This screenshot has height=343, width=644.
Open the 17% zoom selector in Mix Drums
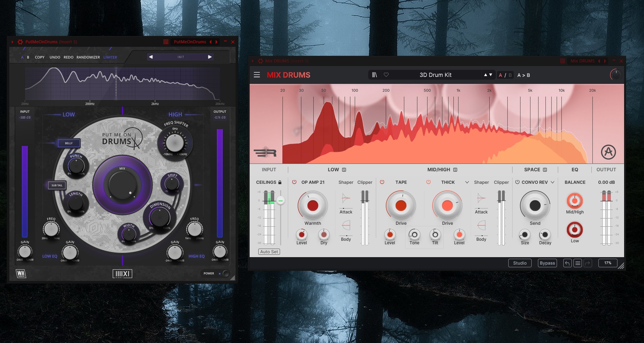pos(608,263)
